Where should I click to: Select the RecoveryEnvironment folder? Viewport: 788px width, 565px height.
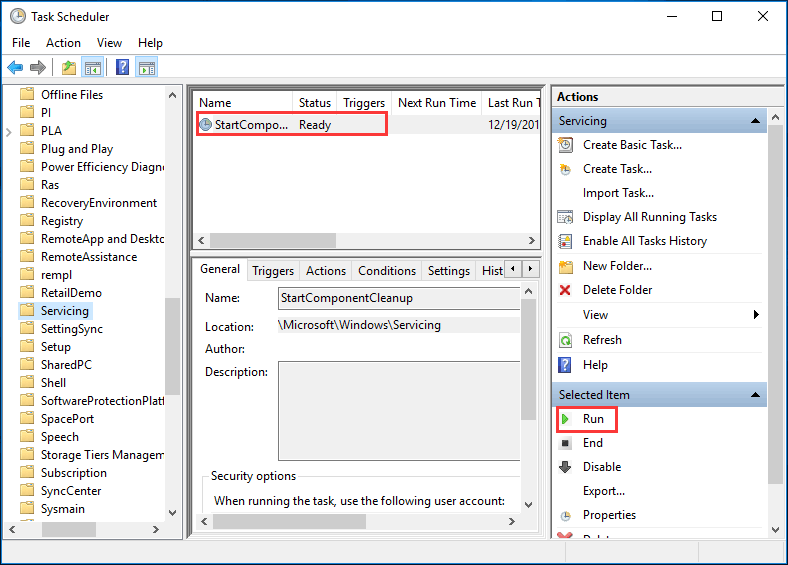pyautogui.click(x=99, y=203)
